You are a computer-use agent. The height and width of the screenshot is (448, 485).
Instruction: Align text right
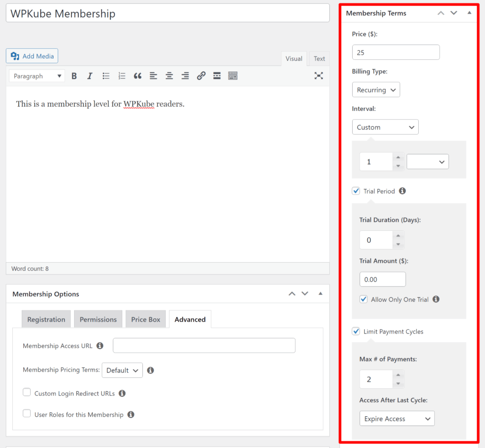click(185, 76)
